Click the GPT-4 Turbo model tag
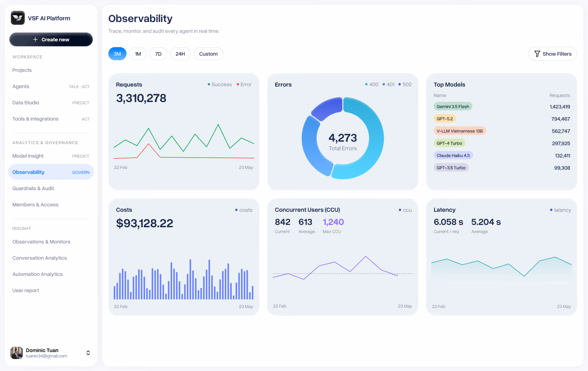588x371 pixels. point(450,143)
